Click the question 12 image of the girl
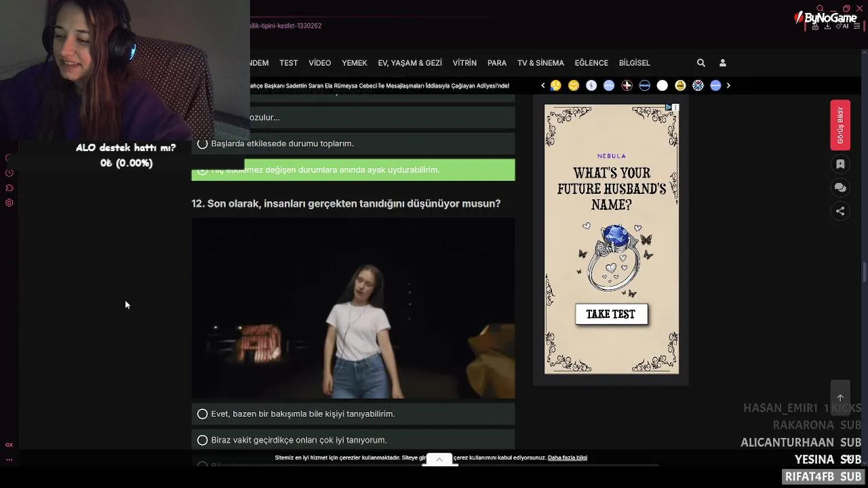 tap(353, 308)
